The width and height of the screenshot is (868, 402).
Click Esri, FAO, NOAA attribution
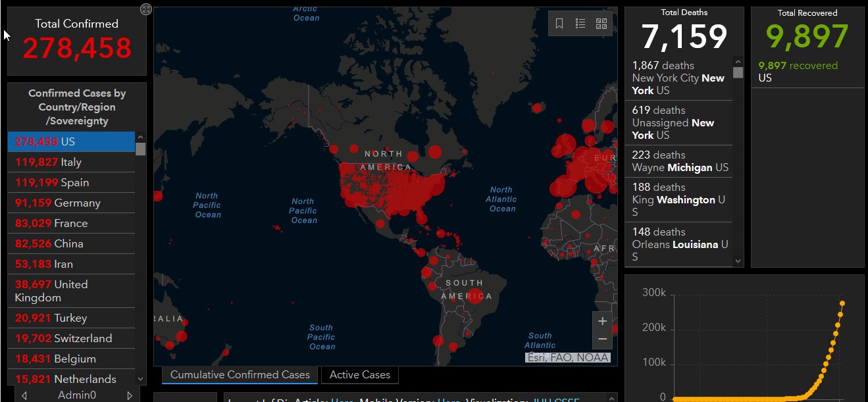[x=568, y=358]
